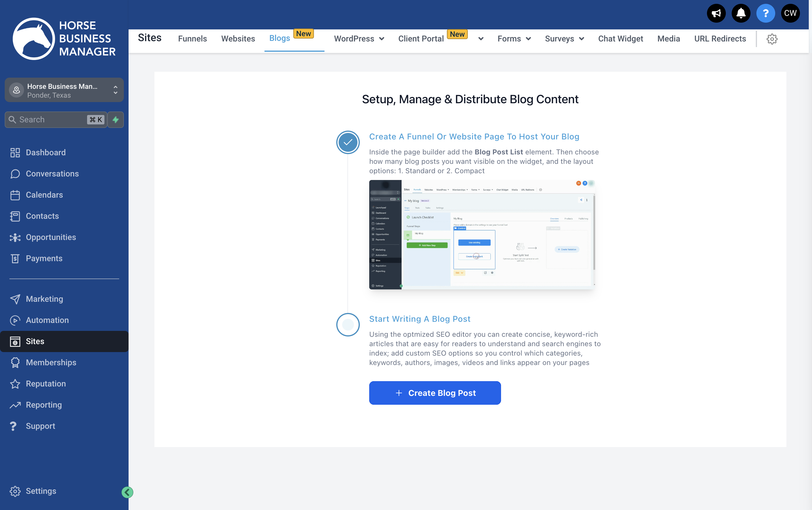The width and height of the screenshot is (812, 510).
Task: Click the New badge beside Blogs
Action: point(304,34)
